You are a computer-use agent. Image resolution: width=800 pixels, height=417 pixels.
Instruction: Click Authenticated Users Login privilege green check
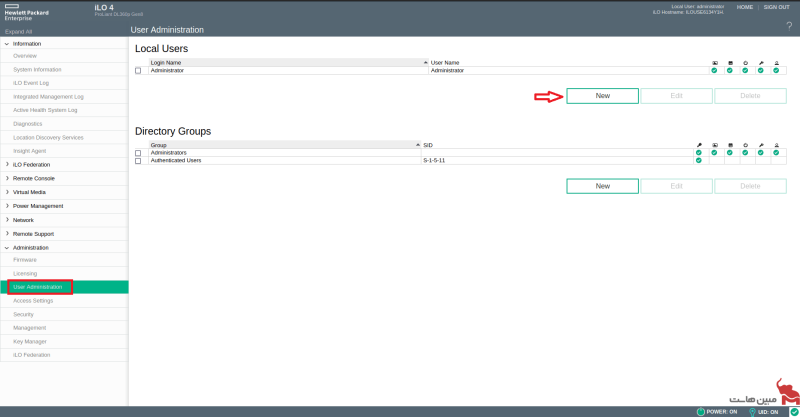tap(698, 160)
